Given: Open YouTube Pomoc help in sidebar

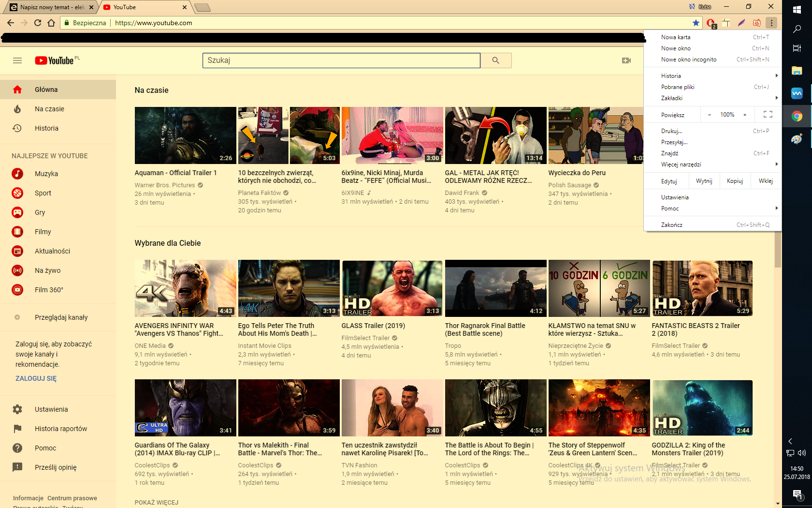Looking at the screenshot, I should [x=58, y=448].
